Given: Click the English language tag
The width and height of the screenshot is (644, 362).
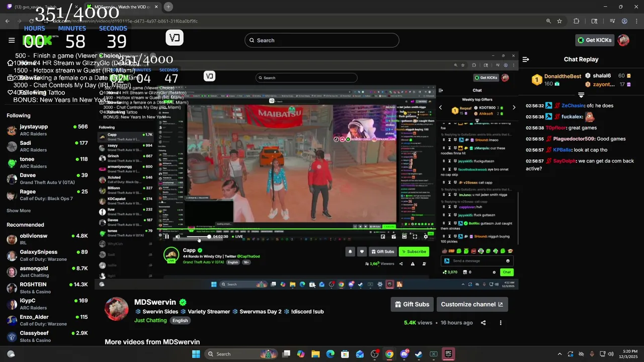Looking at the screenshot, I should click(x=180, y=320).
